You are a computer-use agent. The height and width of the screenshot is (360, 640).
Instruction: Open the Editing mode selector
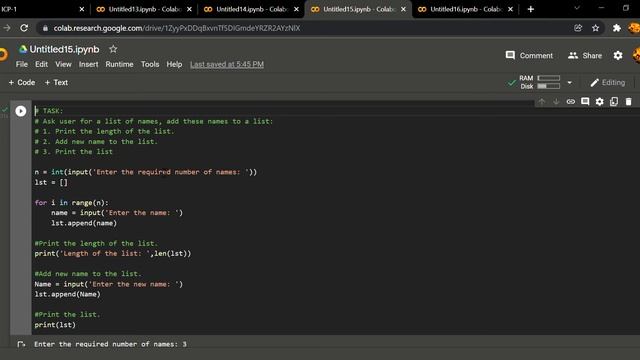click(x=608, y=82)
